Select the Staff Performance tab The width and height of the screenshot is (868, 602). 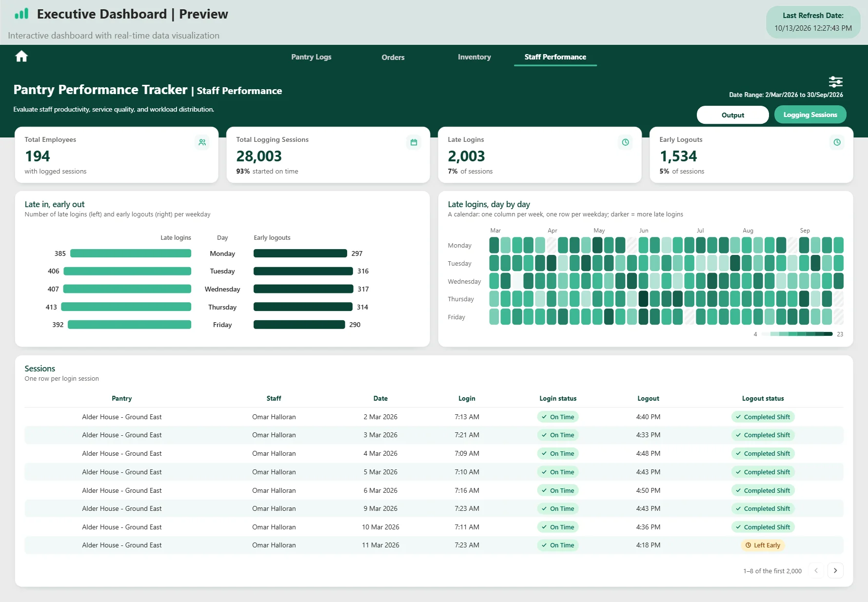click(x=555, y=57)
